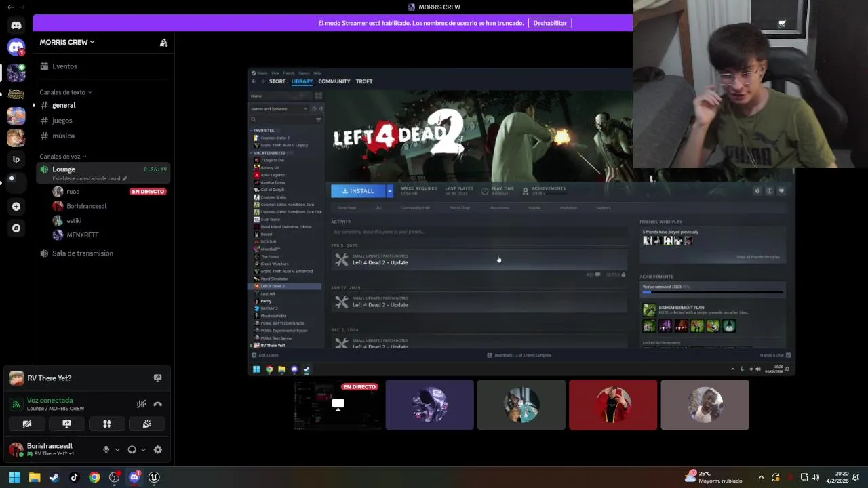Image resolution: width=868 pixels, height=488 pixels.
Task: Toggle noise suppression in voice panel
Action: pos(141,404)
